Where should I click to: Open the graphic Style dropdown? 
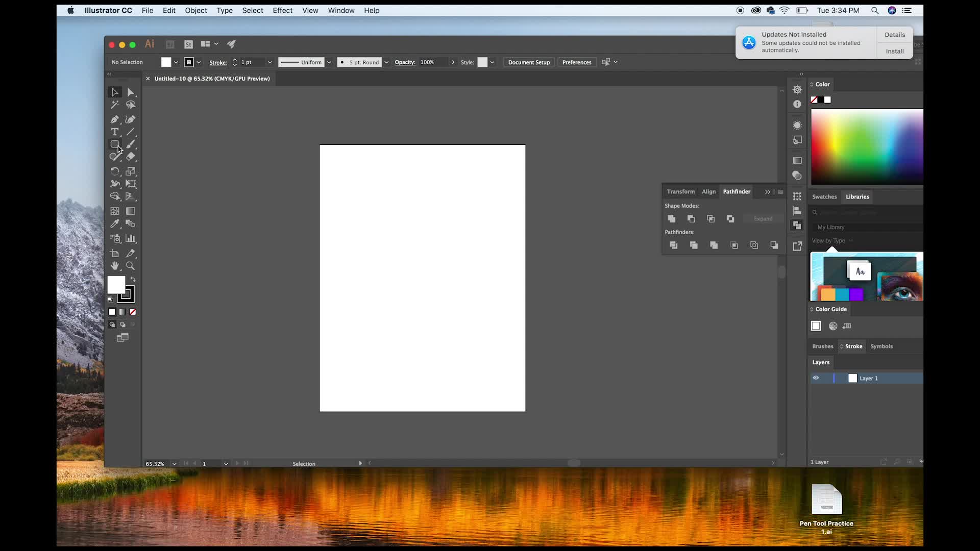(492, 62)
